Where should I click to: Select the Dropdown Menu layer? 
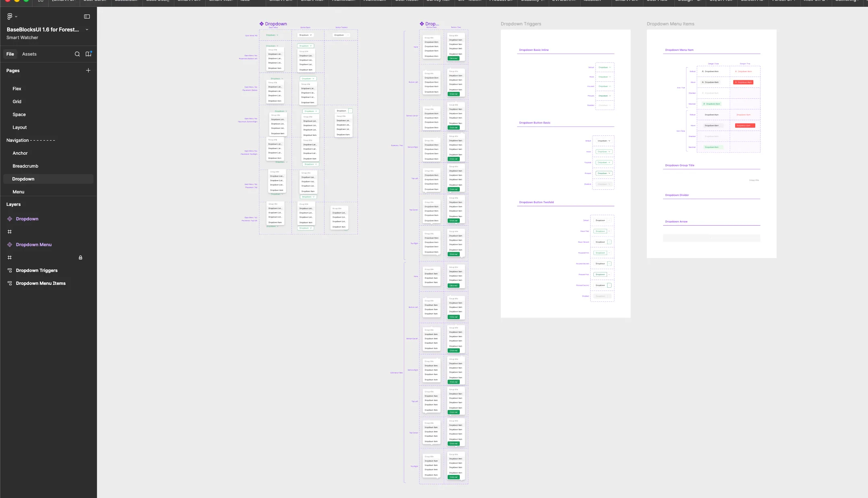(34, 245)
